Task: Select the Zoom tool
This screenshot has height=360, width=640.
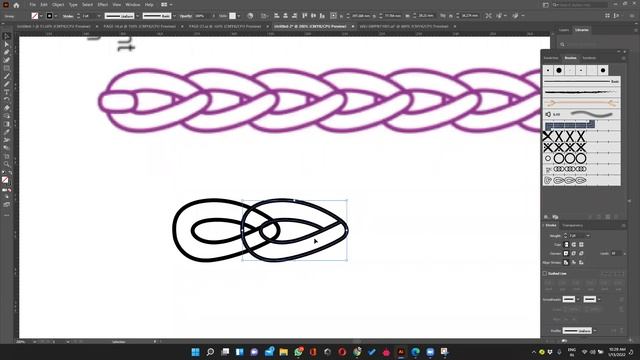Action: [x=7, y=164]
